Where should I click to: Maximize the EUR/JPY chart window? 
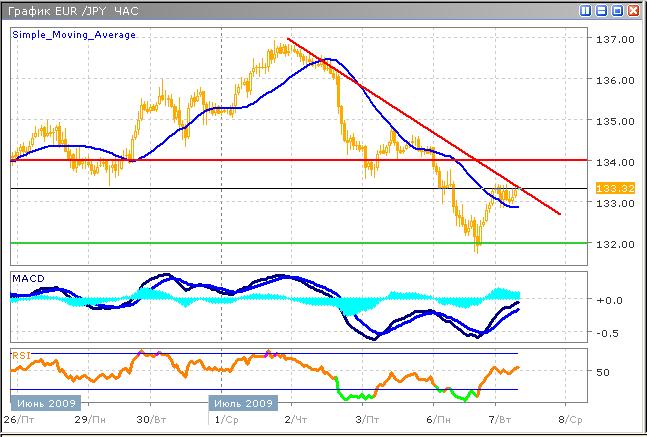618,10
